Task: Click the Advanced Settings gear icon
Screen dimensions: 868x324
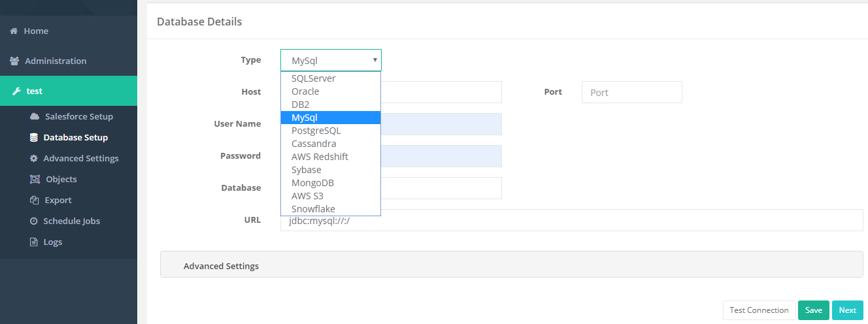Action: (34, 158)
